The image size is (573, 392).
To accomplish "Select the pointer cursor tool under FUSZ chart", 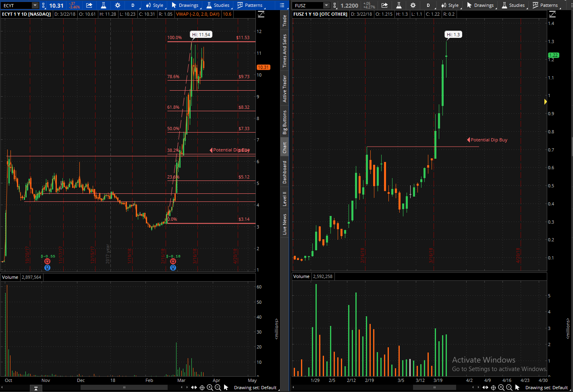I will [x=517, y=388].
